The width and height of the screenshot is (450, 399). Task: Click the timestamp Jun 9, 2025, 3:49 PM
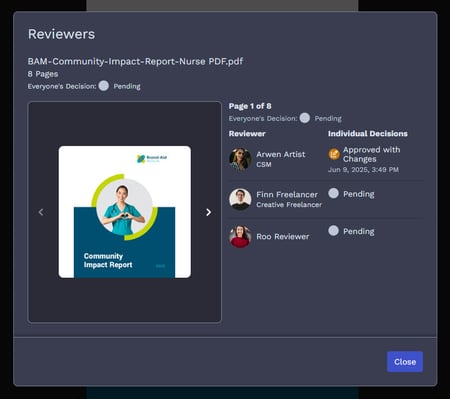tap(363, 170)
